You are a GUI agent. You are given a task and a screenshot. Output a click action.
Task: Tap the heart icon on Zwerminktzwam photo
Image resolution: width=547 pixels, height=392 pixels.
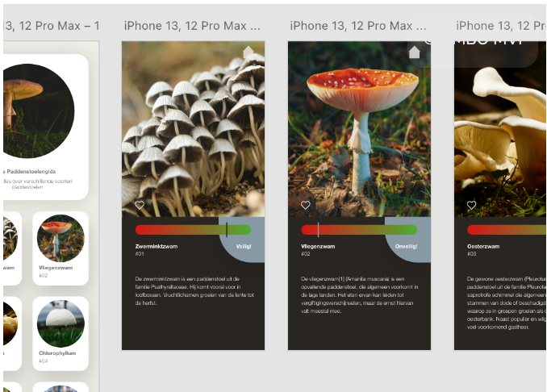click(x=140, y=205)
